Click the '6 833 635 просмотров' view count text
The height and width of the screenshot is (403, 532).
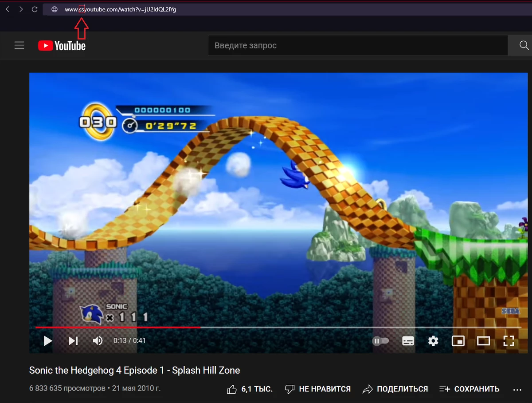pos(67,388)
